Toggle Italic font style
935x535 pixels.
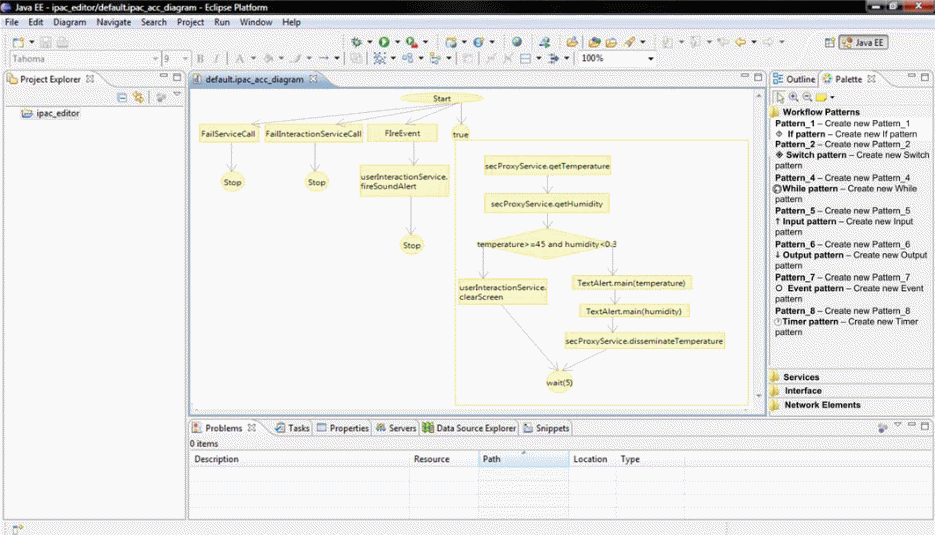tap(216, 58)
